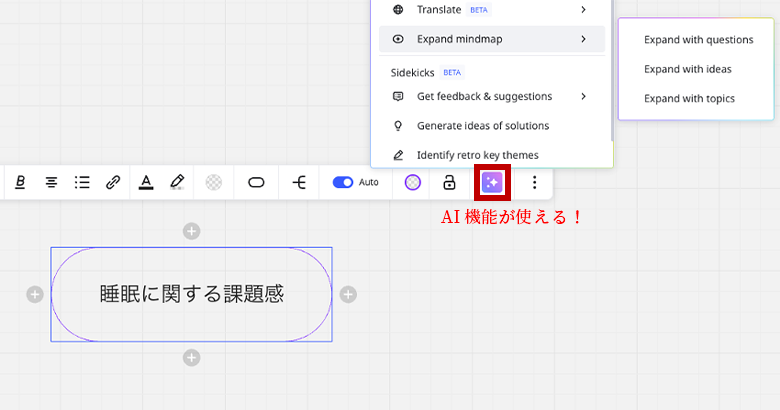780x410 pixels.
Task: Open text color picker
Action: coord(146,182)
